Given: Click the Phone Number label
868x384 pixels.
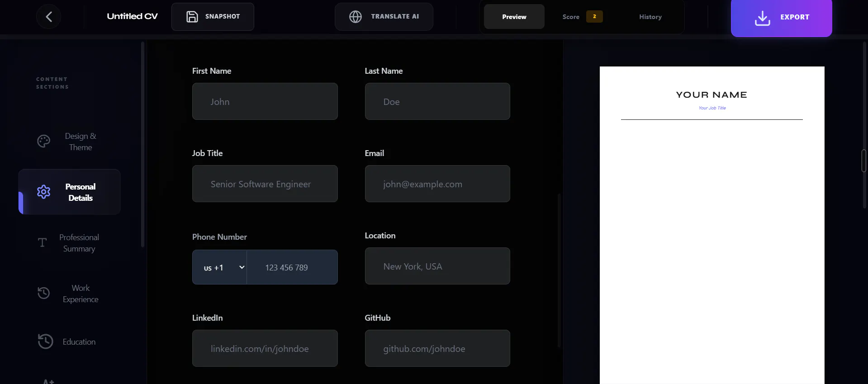Looking at the screenshot, I should tap(219, 237).
